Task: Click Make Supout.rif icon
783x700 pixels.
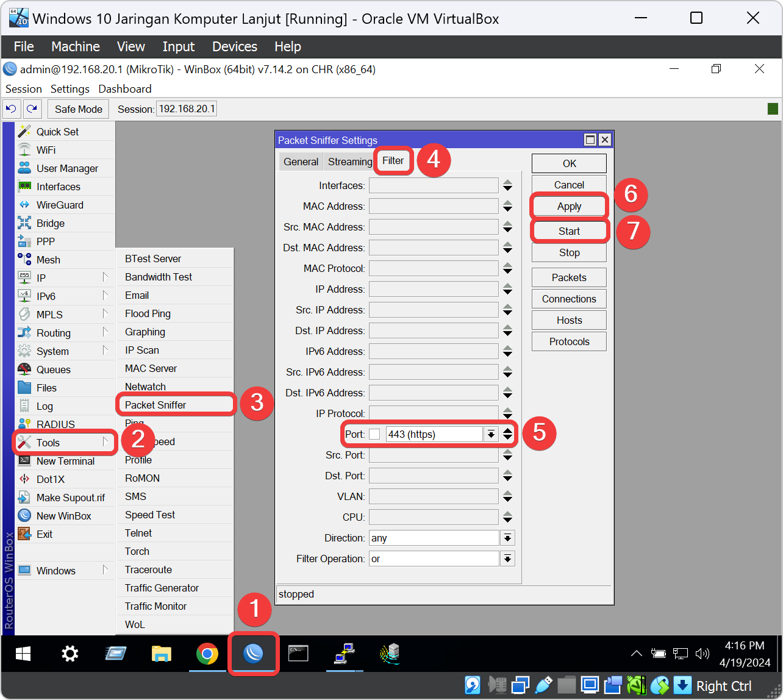Action: pyautogui.click(x=24, y=497)
